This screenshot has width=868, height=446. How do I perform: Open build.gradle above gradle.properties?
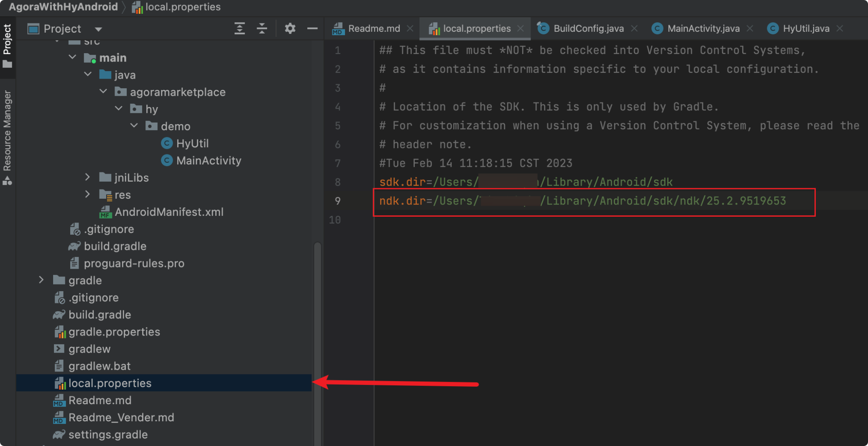tap(100, 315)
